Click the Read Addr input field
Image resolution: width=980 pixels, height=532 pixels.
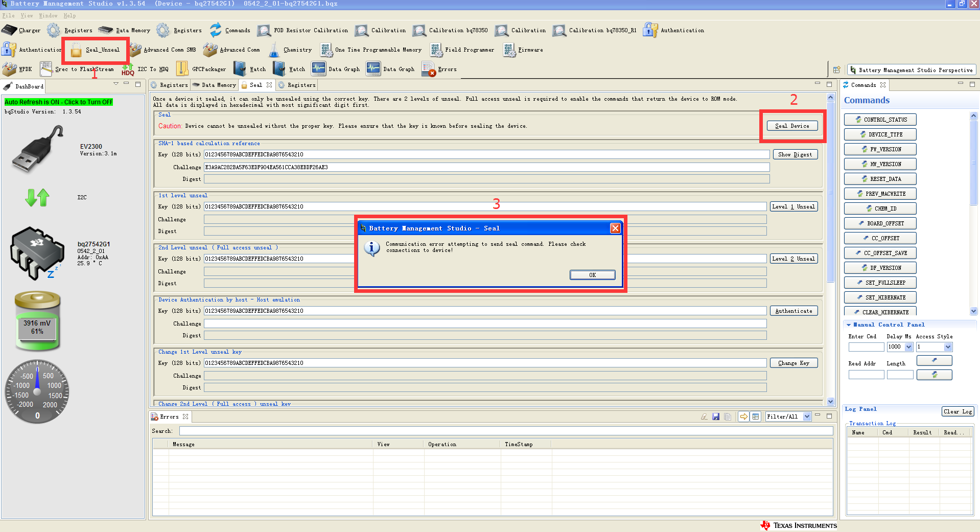tap(866, 375)
